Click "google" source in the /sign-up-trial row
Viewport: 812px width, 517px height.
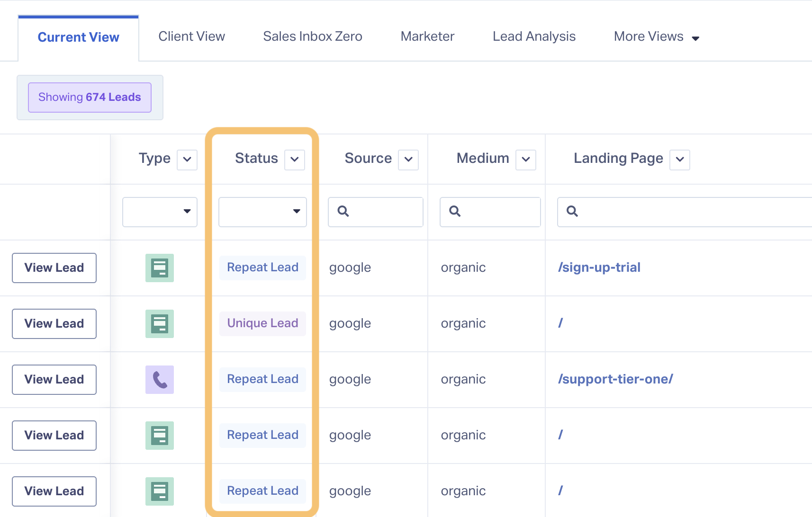coord(350,268)
